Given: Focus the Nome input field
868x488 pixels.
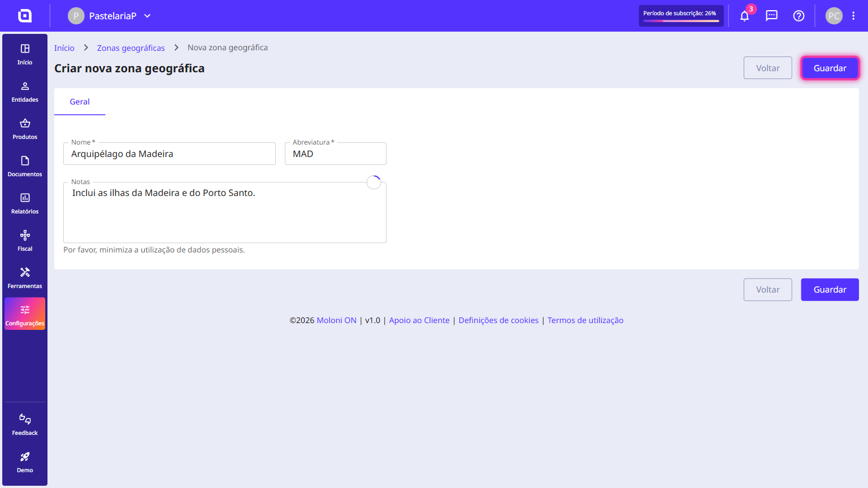Looking at the screenshot, I should tap(170, 154).
